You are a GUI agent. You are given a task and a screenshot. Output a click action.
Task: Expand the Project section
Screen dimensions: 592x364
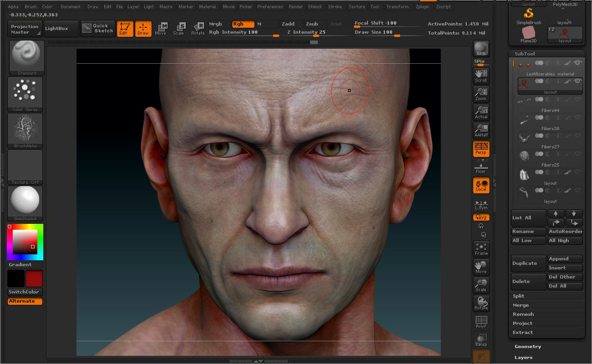pos(522,324)
